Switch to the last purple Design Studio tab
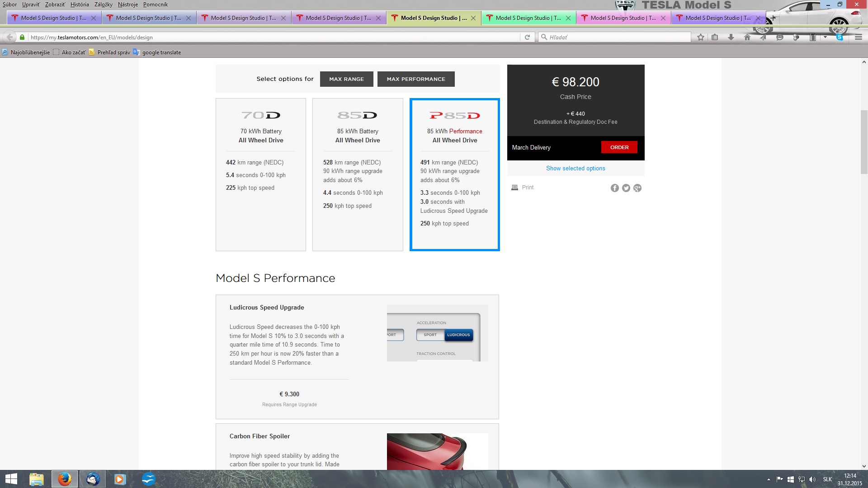 [718, 18]
